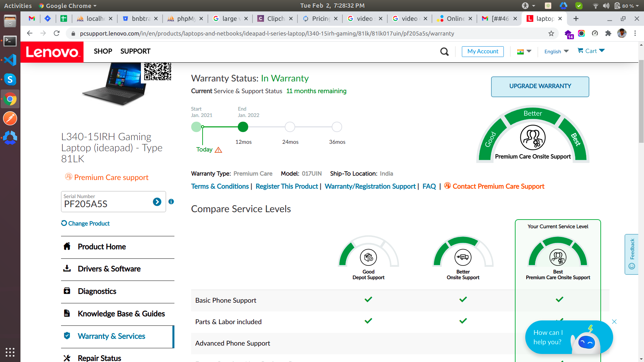
Task: Submit serial number with arrow button
Action: pyautogui.click(x=157, y=202)
